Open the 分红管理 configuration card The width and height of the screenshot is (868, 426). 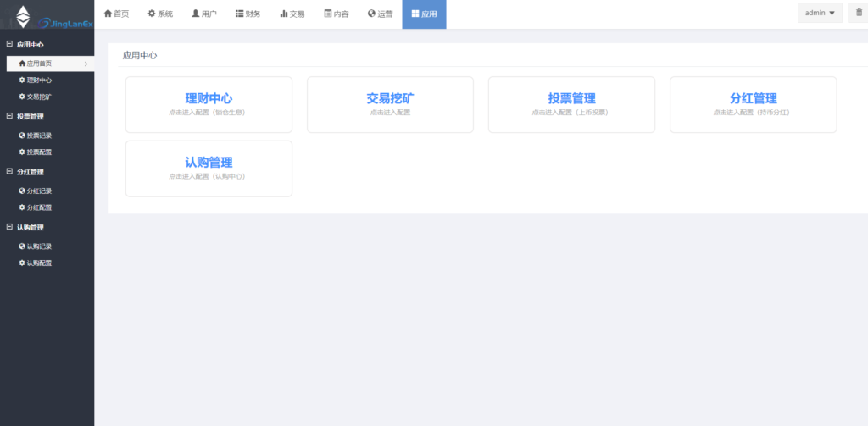click(x=753, y=104)
